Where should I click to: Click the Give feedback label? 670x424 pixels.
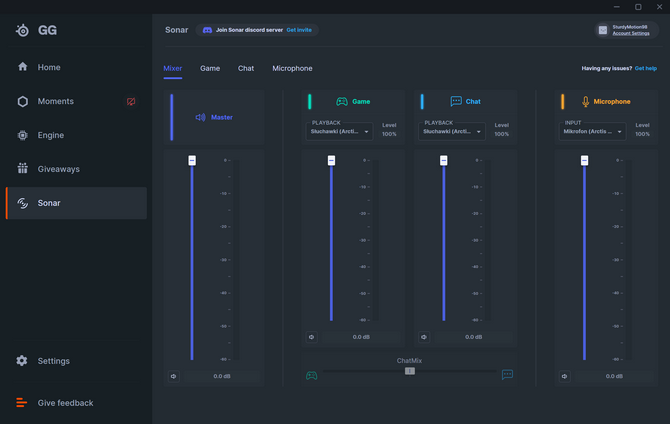pyautogui.click(x=65, y=403)
